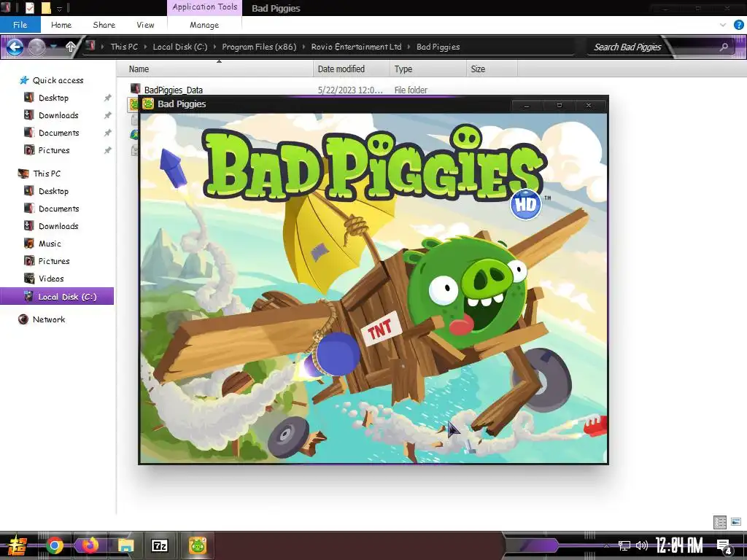The image size is (747, 560).
Task: Expand the chevron after Program Files (x86) breadcrumb
Action: click(x=304, y=47)
